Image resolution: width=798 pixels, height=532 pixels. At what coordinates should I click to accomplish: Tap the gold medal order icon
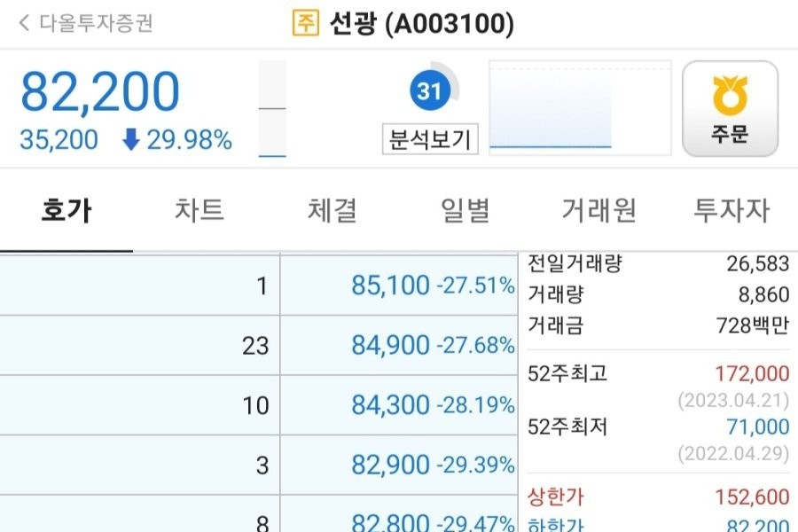click(x=730, y=96)
